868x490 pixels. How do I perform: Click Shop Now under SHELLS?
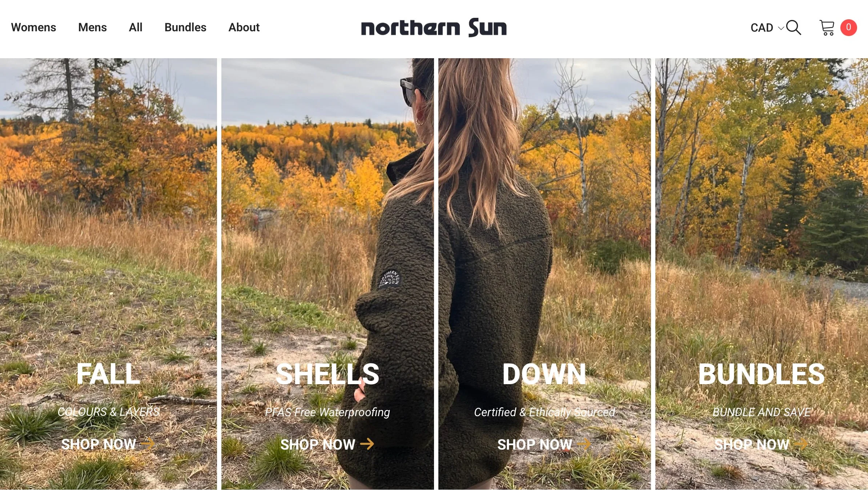pos(318,444)
